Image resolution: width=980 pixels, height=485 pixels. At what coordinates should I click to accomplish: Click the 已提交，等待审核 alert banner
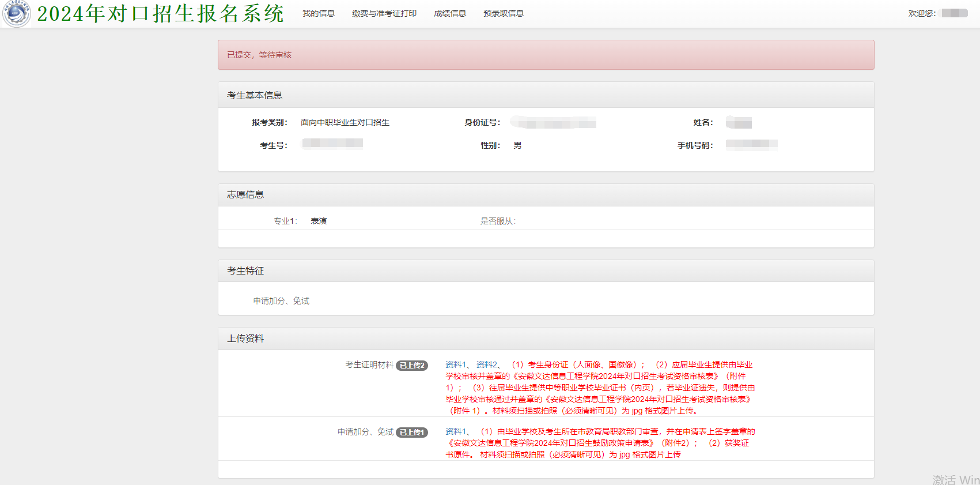(546, 55)
